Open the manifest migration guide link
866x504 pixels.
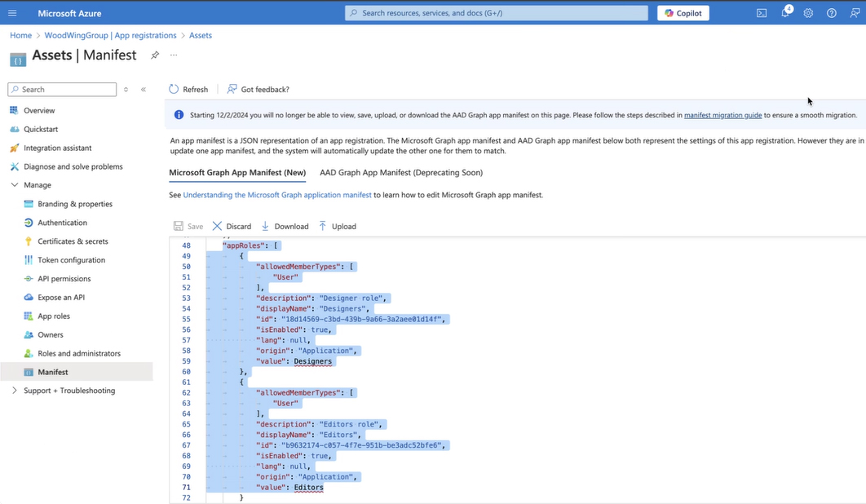click(x=723, y=115)
